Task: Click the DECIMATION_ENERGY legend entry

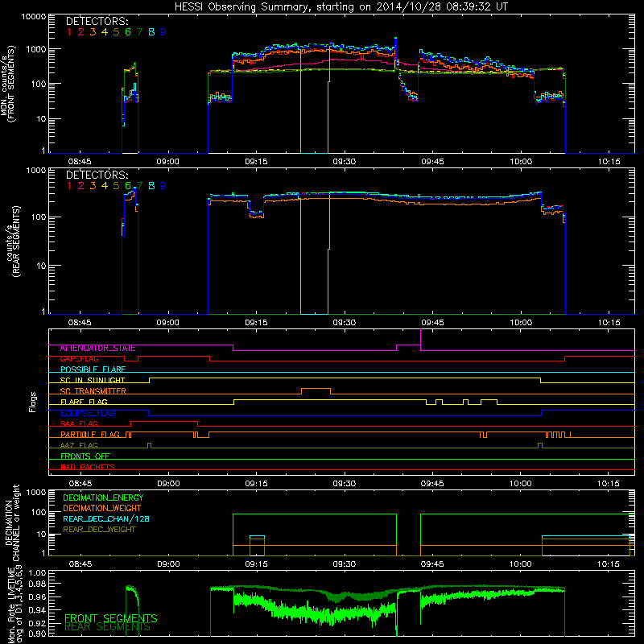Action: click(x=103, y=497)
